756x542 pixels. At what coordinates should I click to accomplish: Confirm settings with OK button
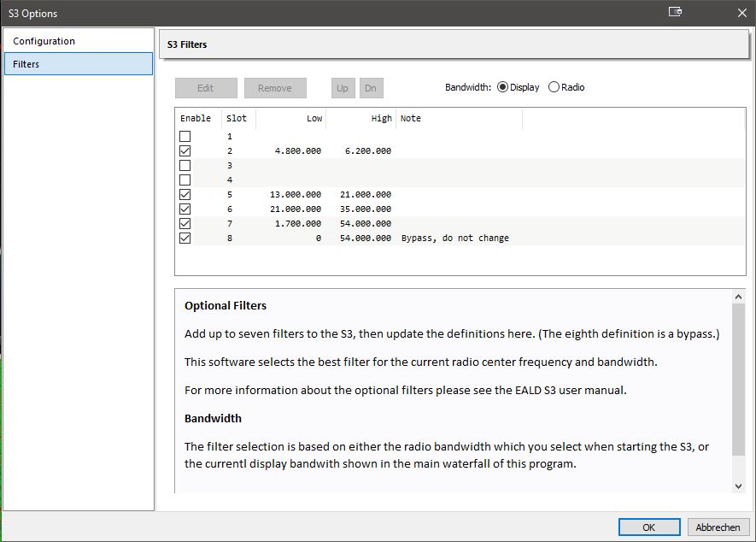coord(649,527)
